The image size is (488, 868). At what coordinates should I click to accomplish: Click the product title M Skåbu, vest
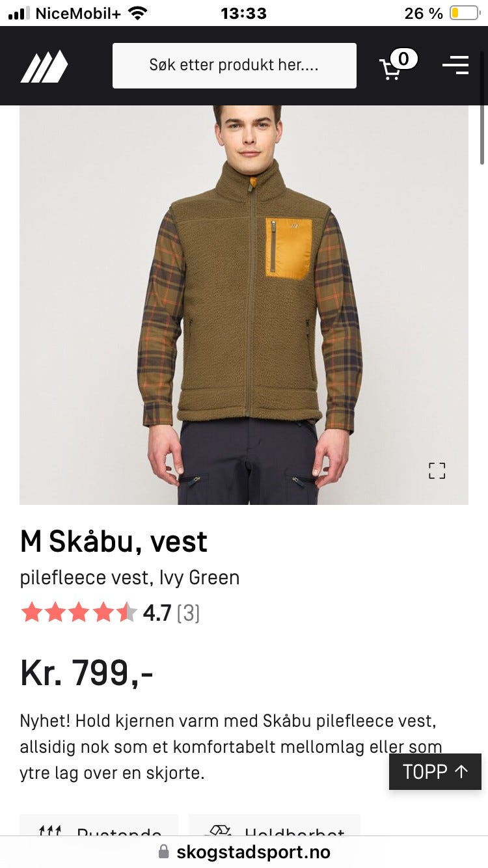114,541
